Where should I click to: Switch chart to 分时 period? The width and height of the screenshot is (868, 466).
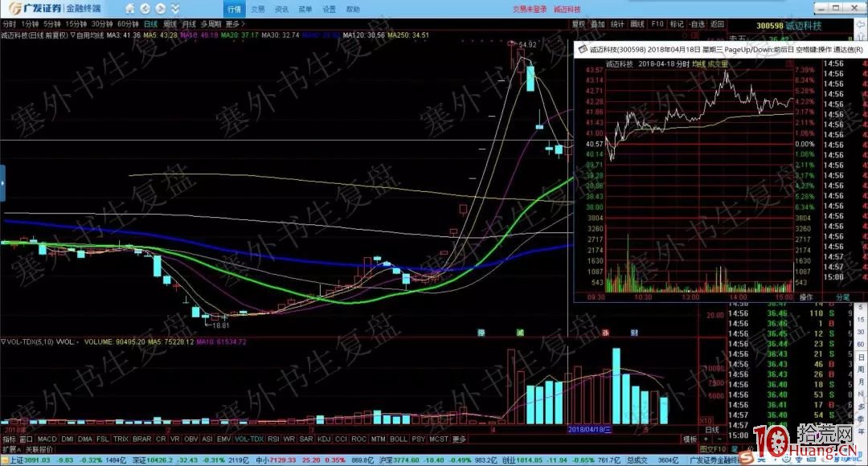point(9,24)
